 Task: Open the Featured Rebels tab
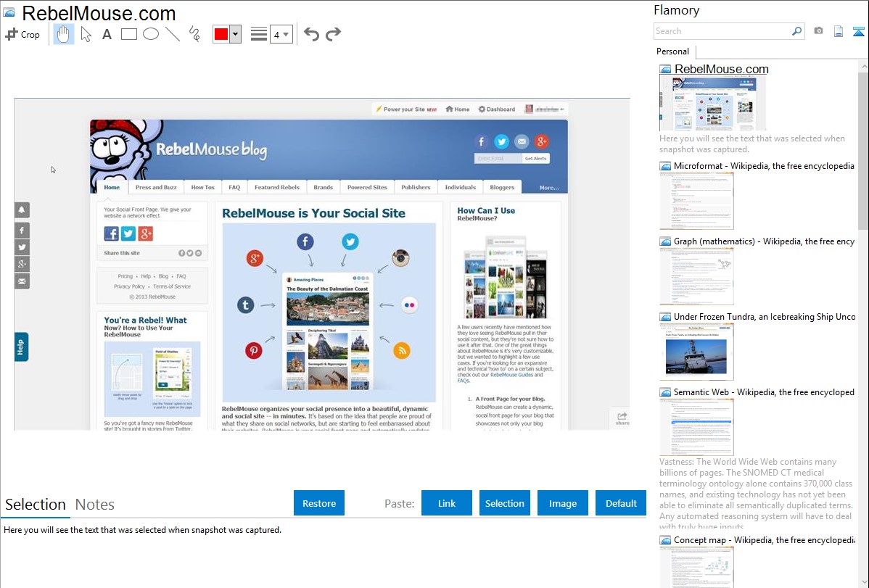[276, 187]
